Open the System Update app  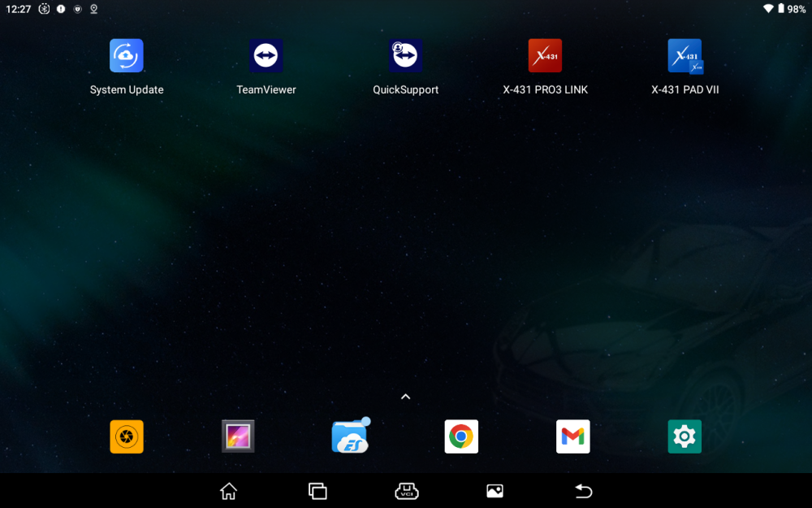127,56
